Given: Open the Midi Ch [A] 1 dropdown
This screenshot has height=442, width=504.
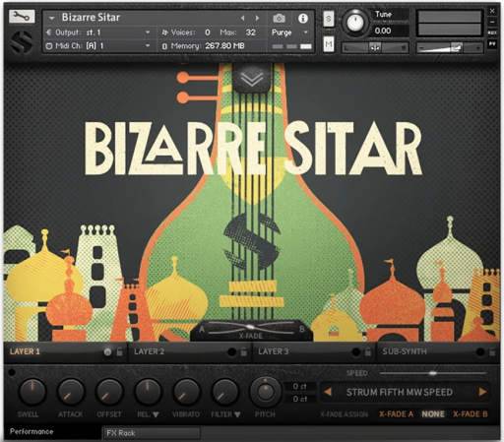Looking at the screenshot, I should point(148,45).
